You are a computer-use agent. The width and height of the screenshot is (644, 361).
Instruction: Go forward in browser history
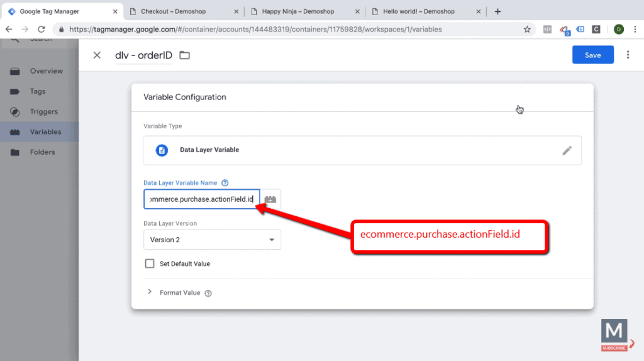pos(25,29)
